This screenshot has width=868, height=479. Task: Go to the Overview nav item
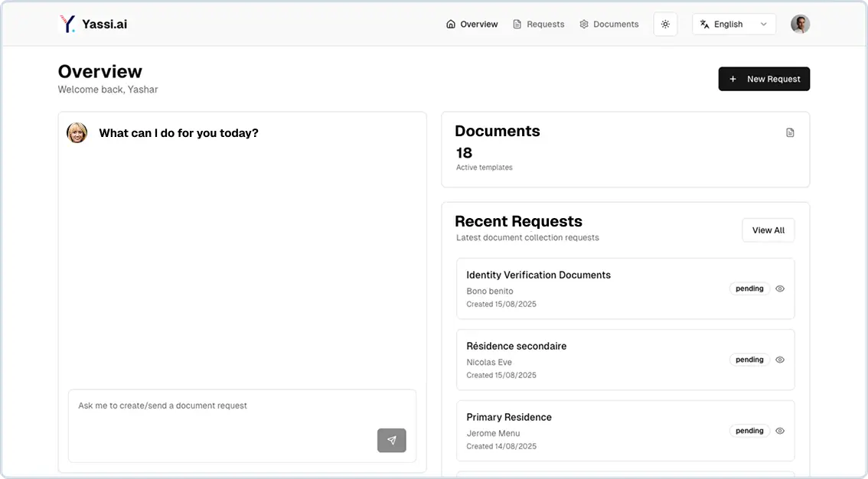point(472,24)
